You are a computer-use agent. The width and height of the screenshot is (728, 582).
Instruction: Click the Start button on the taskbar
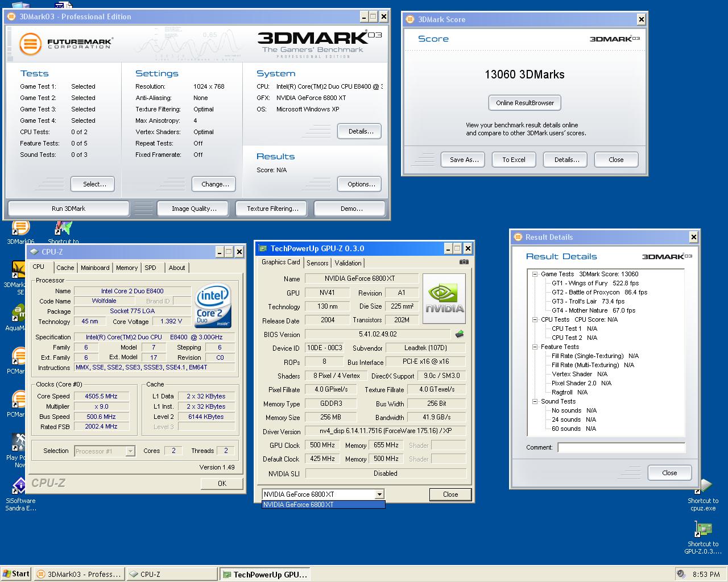(16, 574)
